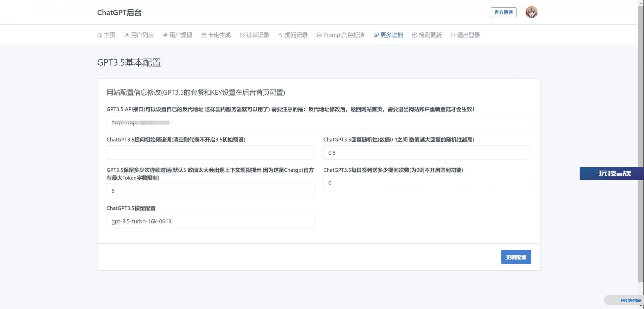Screen dimensions: 644x309
Task: Click the ChatGPT3.5模型配置 label
Action: 131,208
